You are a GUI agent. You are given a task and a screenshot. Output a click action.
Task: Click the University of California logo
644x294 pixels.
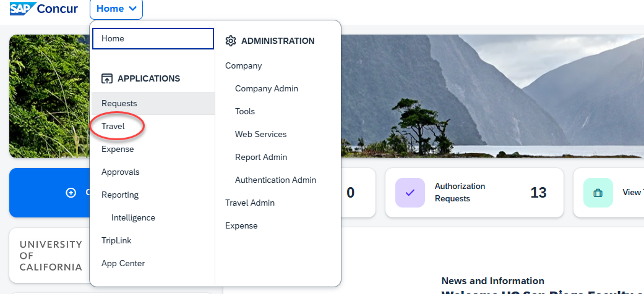(49, 256)
